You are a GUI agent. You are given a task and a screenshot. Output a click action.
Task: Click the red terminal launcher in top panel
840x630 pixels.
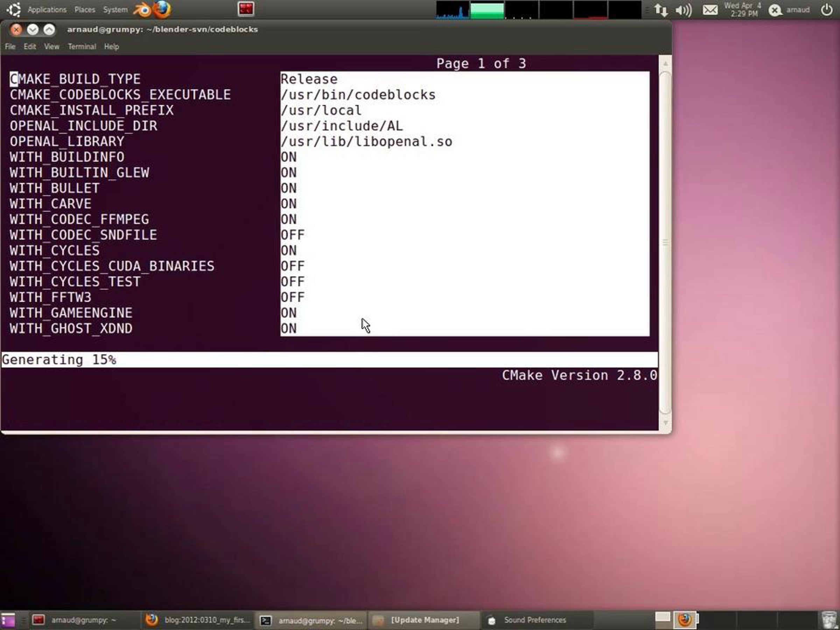(246, 9)
